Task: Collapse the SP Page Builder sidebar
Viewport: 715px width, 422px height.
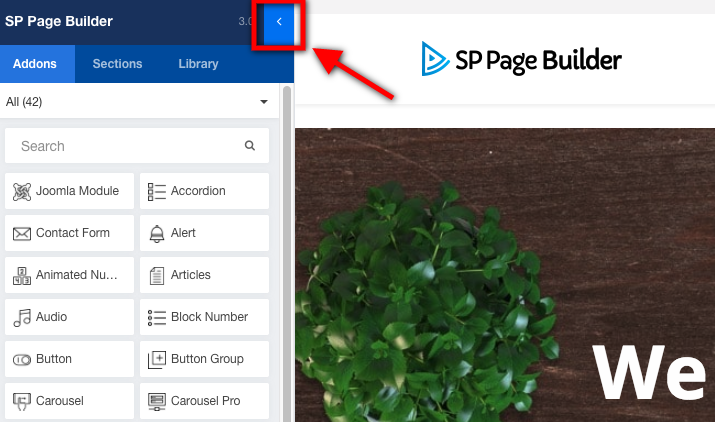Action: pos(279,21)
